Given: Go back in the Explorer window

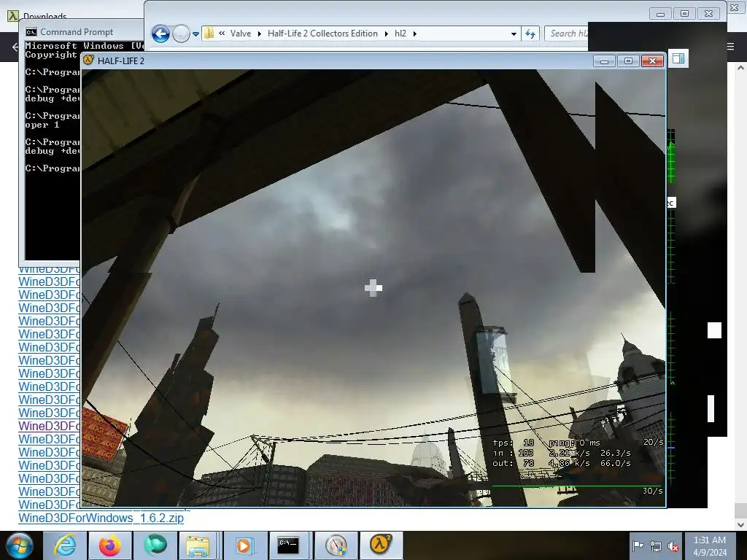Looking at the screenshot, I should point(160,34).
